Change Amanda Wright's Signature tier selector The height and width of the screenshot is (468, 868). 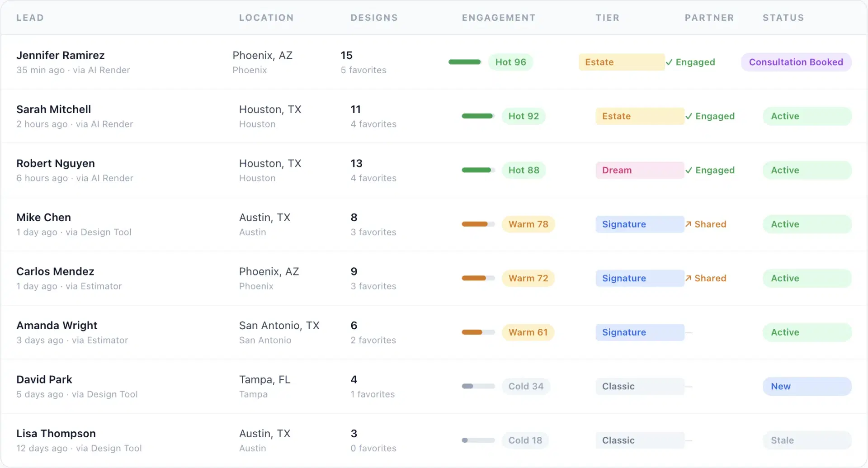[x=639, y=332]
